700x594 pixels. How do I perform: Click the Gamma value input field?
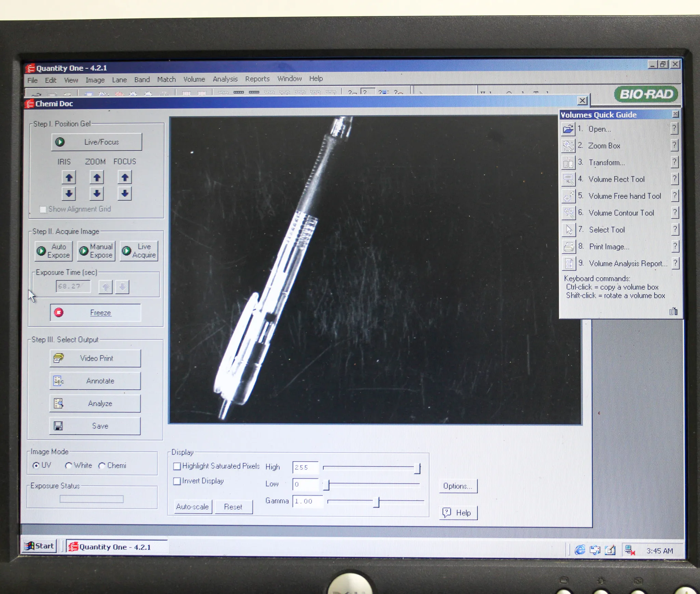[308, 501]
